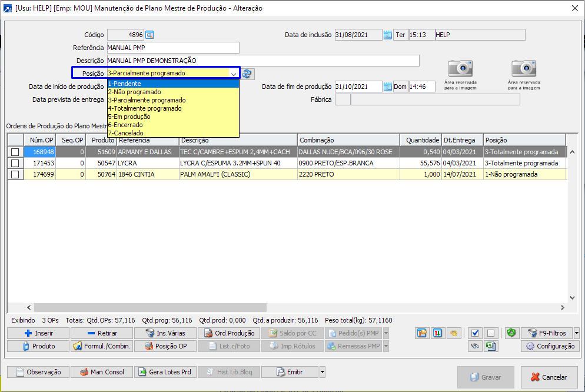Select 2-Não programado option
Screen dimensions: 585x392
173,92
